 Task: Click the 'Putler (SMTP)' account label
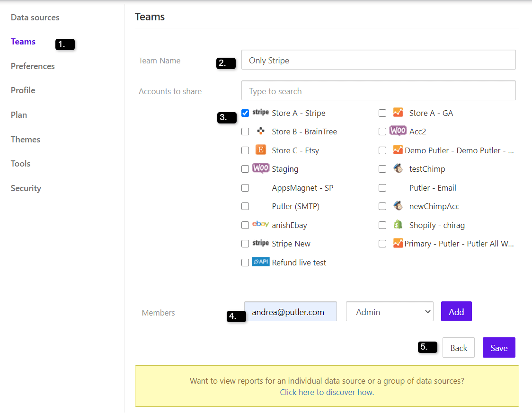pos(295,206)
